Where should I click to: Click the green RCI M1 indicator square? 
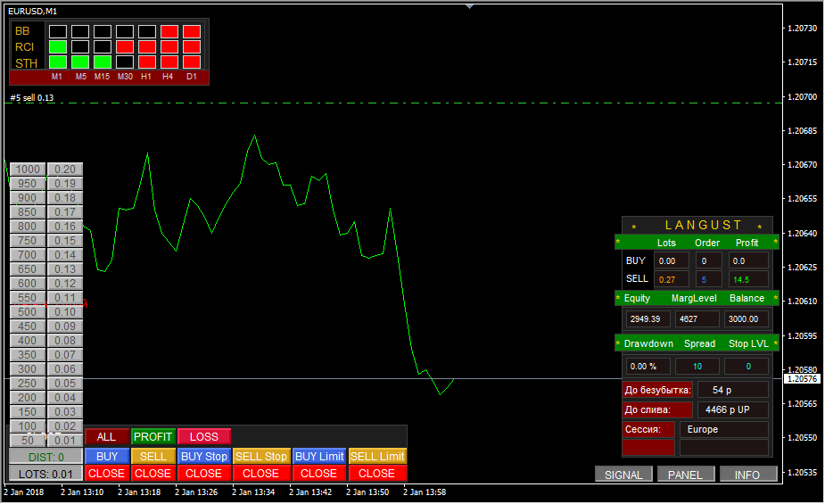(x=58, y=46)
